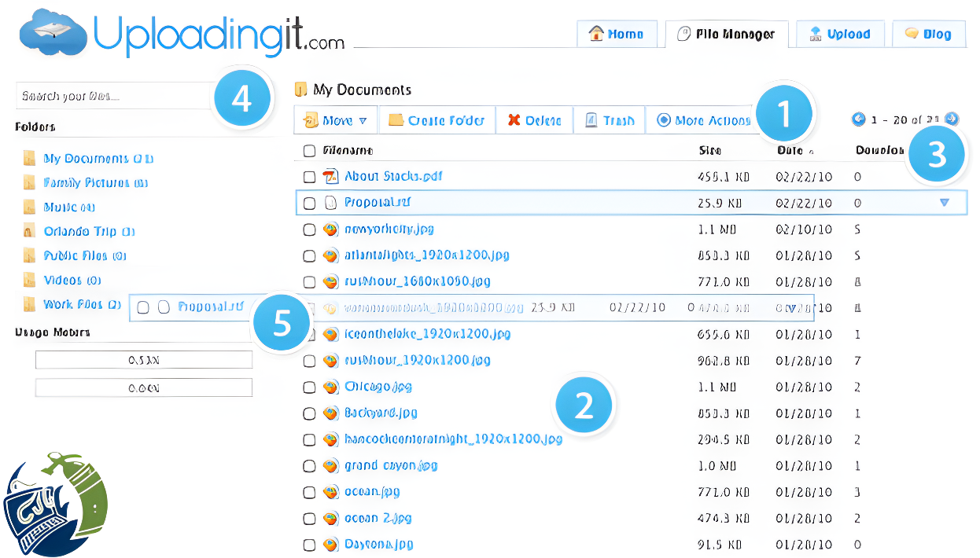Tick the checkbox for rushhour_1680x1050.jpg

pos(309,281)
